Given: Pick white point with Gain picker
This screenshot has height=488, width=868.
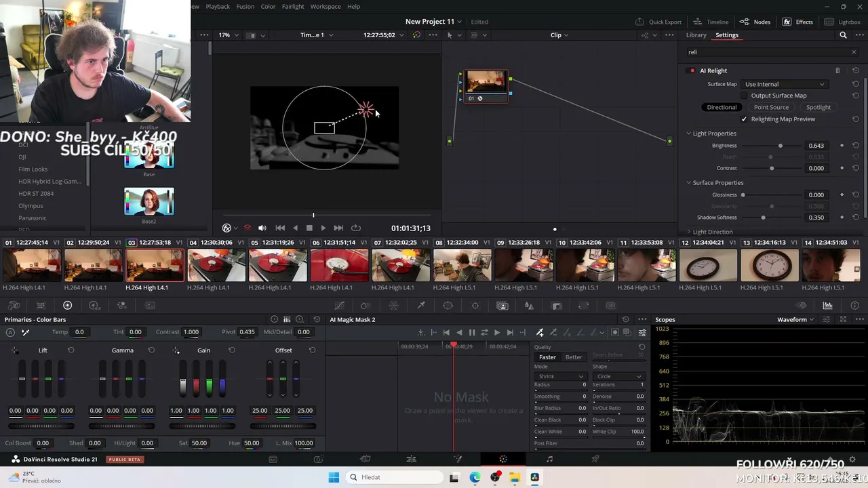Looking at the screenshot, I should [176, 350].
